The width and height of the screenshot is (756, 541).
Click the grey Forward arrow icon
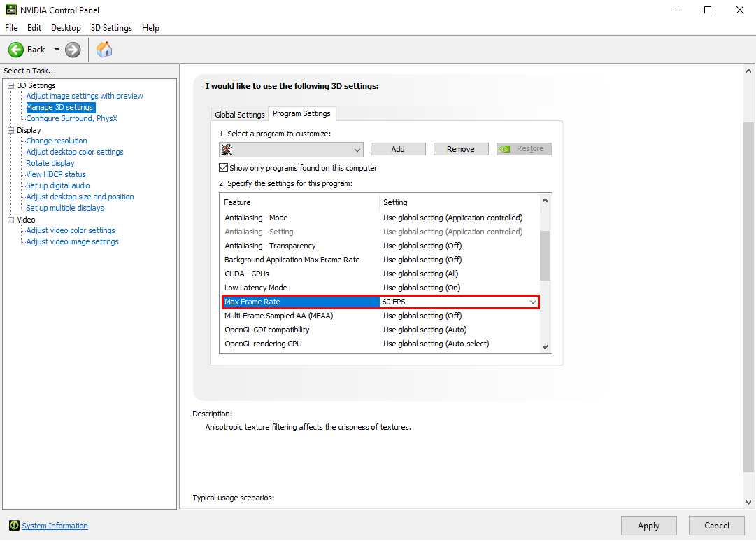(73, 50)
